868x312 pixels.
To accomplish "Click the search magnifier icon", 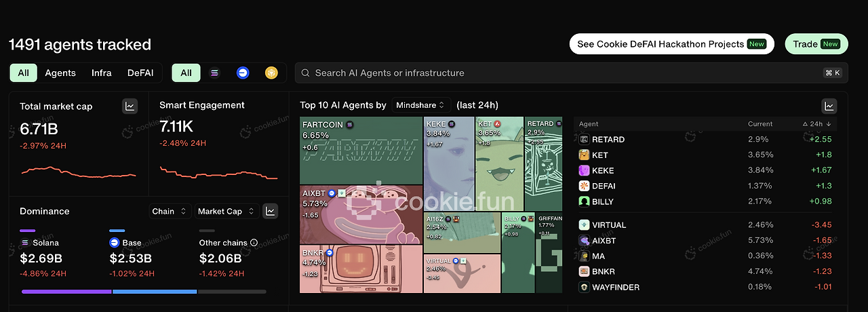I will pos(306,73).
